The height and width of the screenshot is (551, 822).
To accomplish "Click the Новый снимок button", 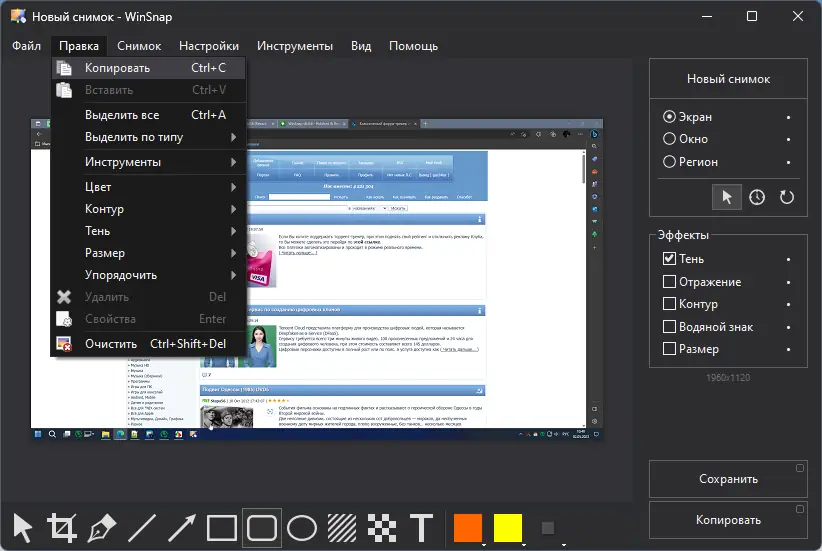I will click(728, 79).
